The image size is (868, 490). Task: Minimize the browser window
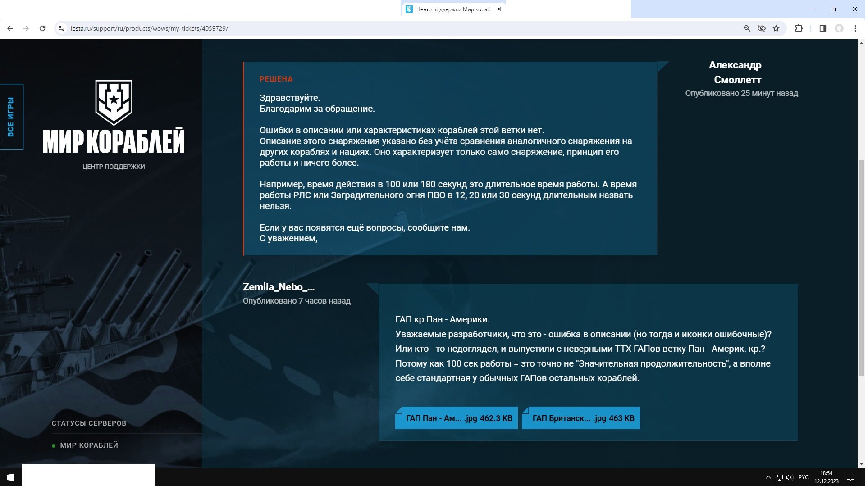pos(813,9)
